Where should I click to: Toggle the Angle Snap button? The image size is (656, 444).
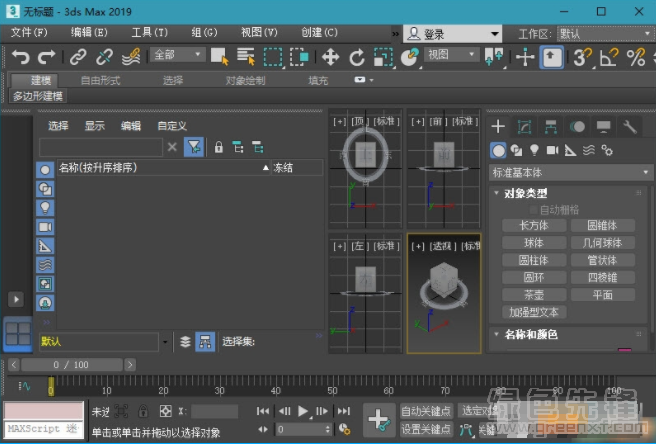click(609, 56)
